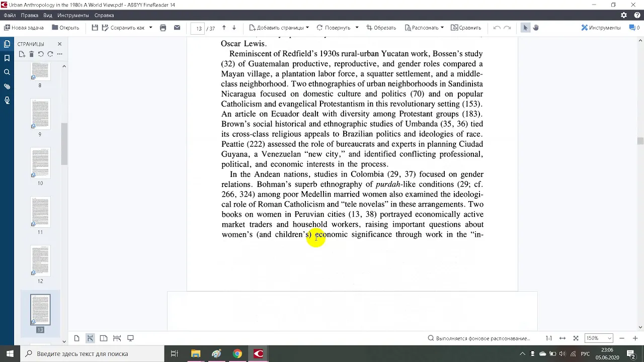Viewport: 644px width, 362px height.
Task: Fit page to width icon
Action: coord(562,338)
